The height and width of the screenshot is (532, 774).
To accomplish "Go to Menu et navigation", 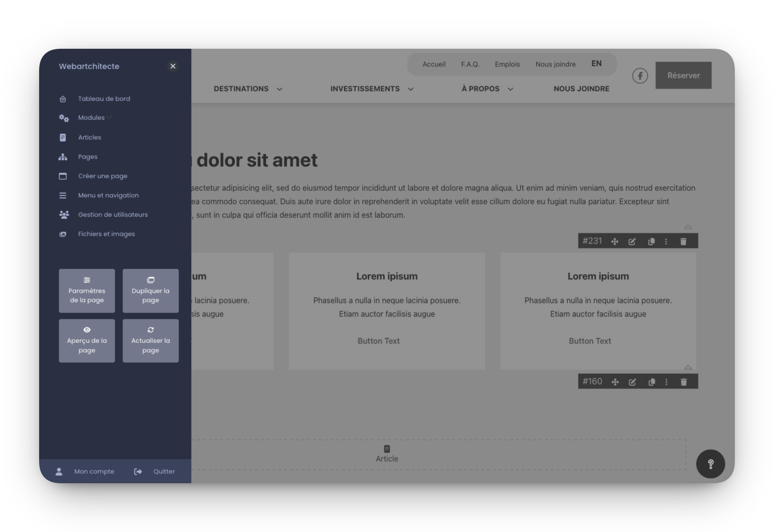I will [108, 196].
